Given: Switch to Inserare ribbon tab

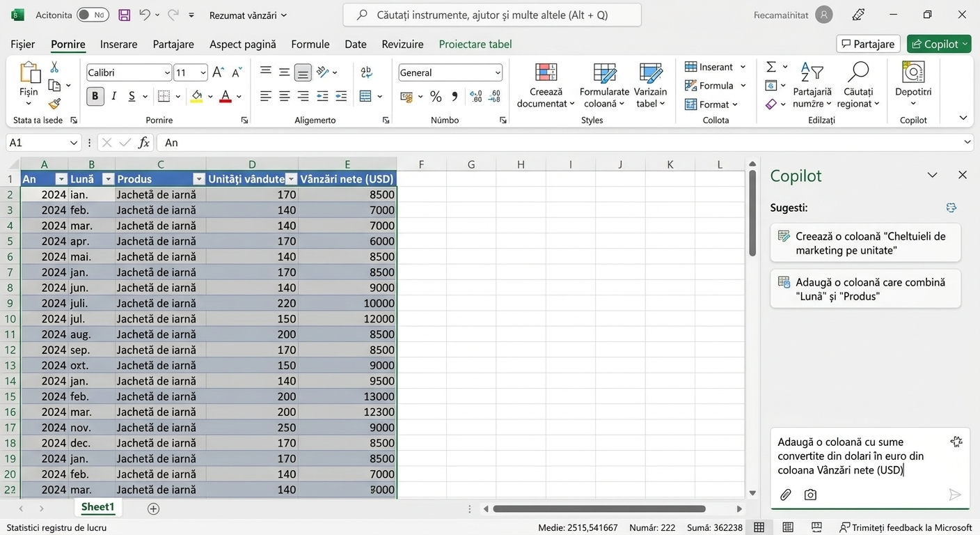Looking at the screenshot, I should (x=119, y=44).
